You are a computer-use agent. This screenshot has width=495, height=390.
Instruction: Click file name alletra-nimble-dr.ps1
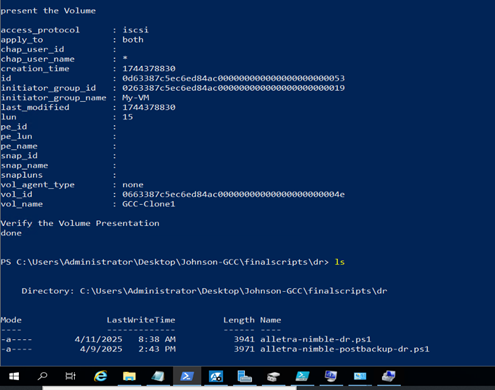(315, 339)
